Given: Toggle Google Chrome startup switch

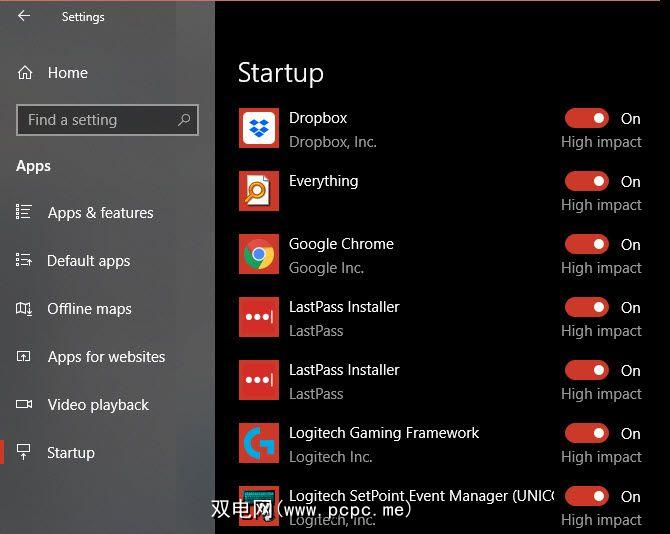Looking at the screenshot, I should click(587, 244).
